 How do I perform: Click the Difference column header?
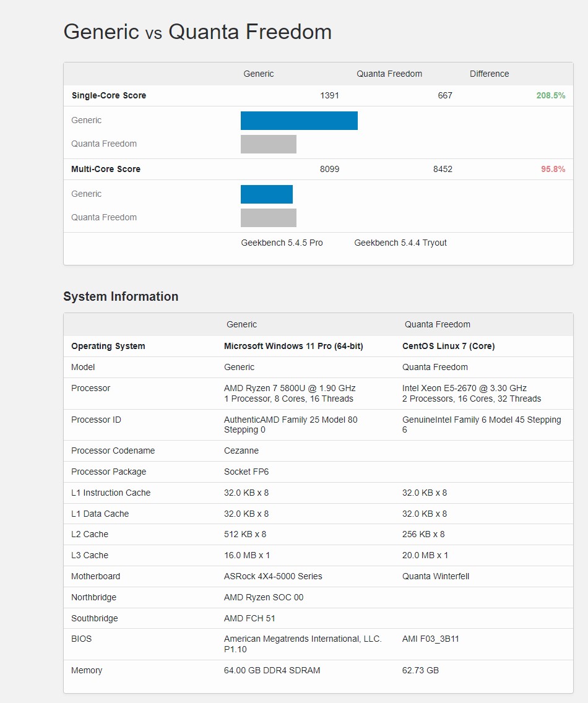[489, 74]
